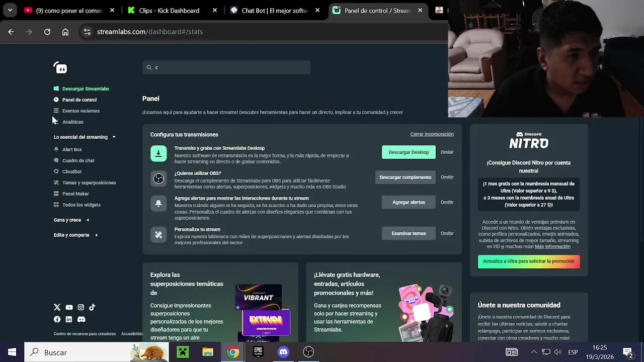Open the Windows Start menu
The image size is (644, 362).
point(12,352)
